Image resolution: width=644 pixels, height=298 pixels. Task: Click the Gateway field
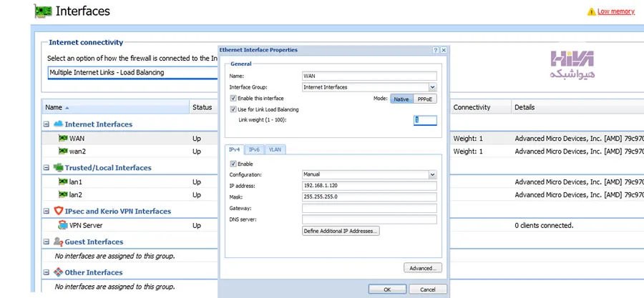(x=369, y=209)
